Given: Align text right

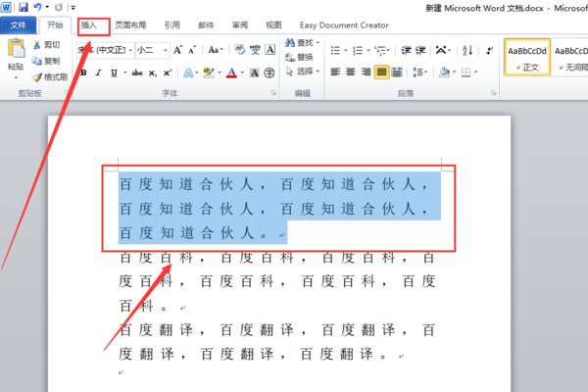Looking at the screenshot, I should click(366, 72).
